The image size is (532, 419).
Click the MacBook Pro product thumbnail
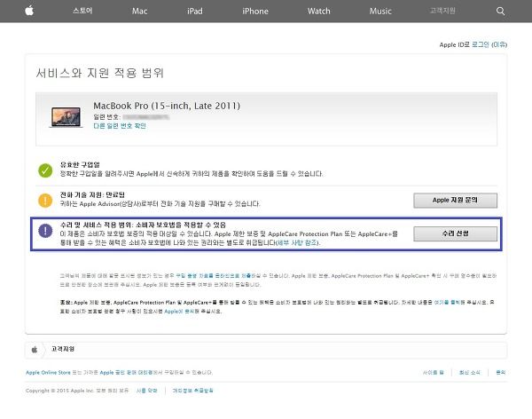[x=66, y=117]
